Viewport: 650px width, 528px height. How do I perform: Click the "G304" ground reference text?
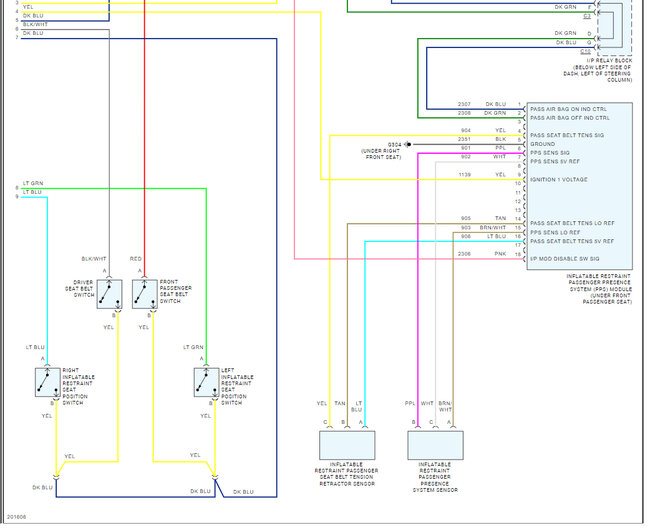coord(394,145)
